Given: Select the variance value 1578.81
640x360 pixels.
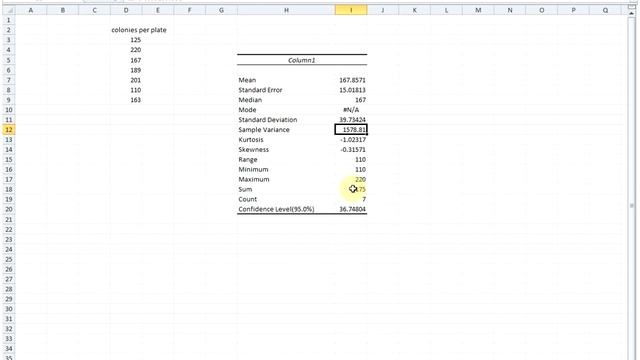Looking at the screenshot, I should pyautogui.click(x=351, y=130).
